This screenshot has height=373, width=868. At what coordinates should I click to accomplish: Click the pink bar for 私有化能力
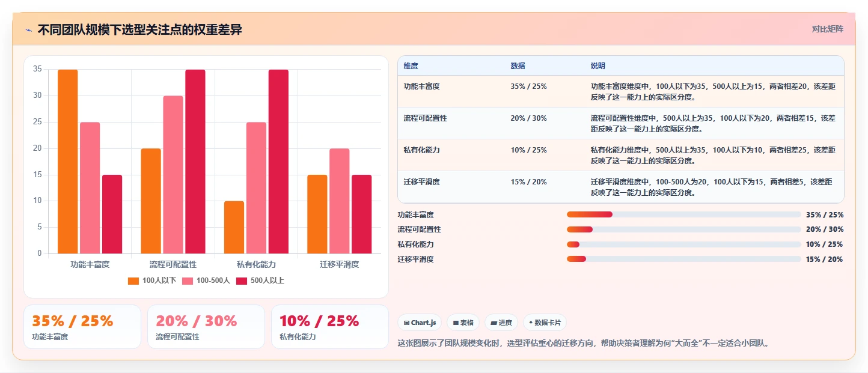(256, 188)
